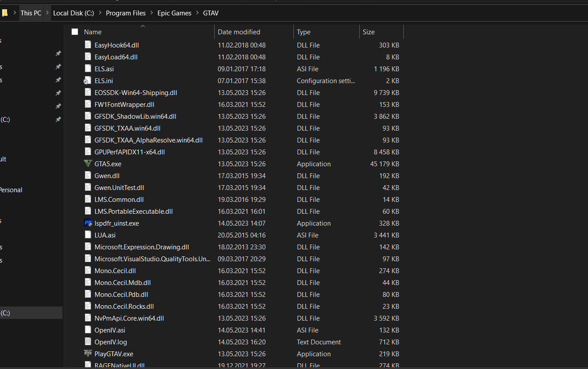Screen dimensions: 588x369
Task: Click the GTA5.exe application icon
Action: coord(88,164)
